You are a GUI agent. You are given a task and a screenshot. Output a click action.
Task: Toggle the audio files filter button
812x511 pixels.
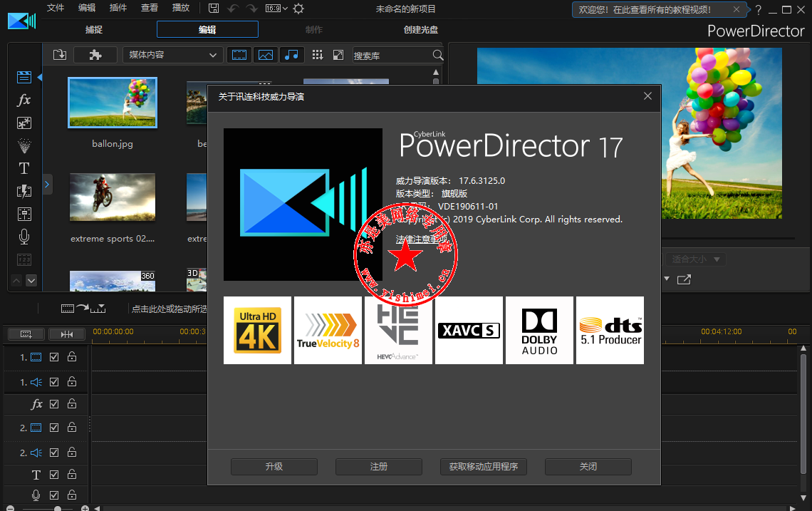click(291, 55)
